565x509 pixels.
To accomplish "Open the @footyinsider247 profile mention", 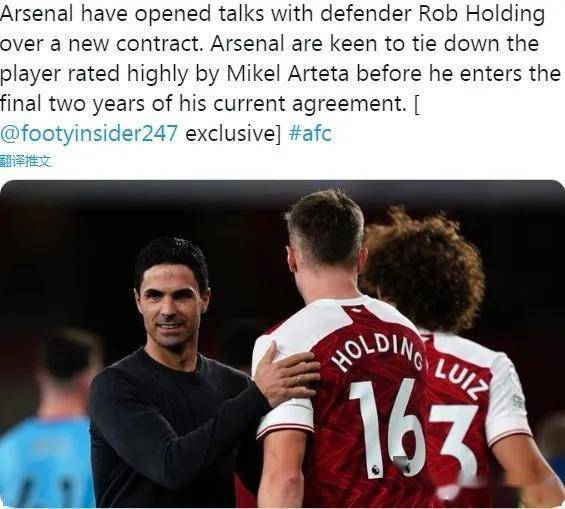I will point(89,134).
